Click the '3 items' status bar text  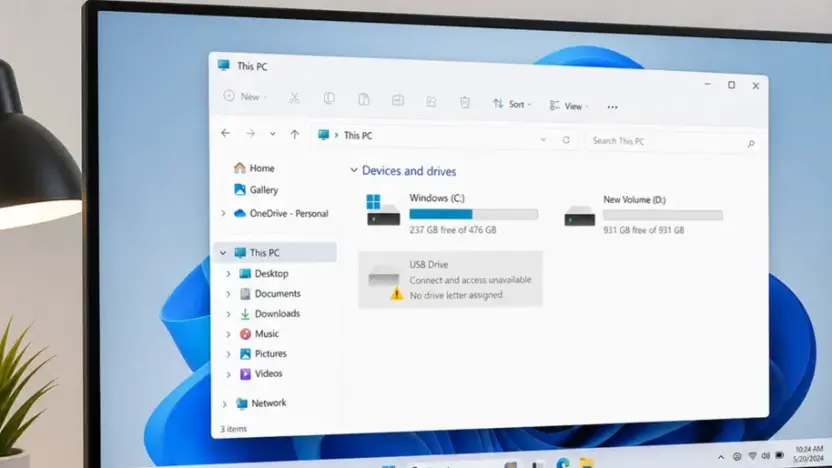tap(233, 429)
